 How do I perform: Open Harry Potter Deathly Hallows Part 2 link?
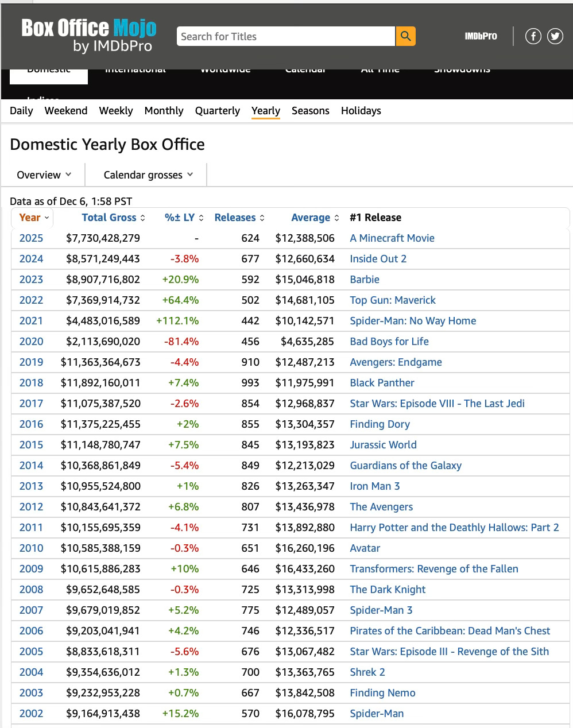pyautogui.click(x=454, y=528)
